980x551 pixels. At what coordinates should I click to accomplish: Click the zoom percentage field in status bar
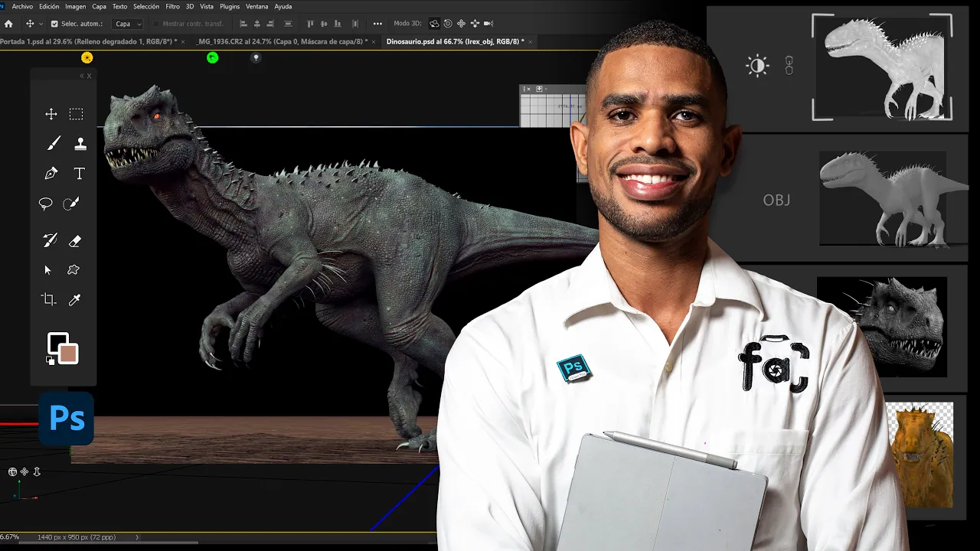tap(9, 537)
